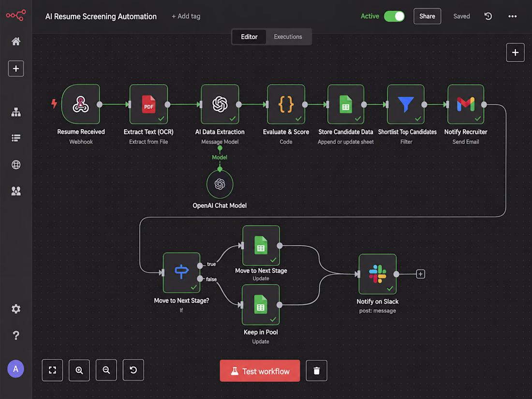Select the Move to Next Stage sheets node

[x=261, y=245]
